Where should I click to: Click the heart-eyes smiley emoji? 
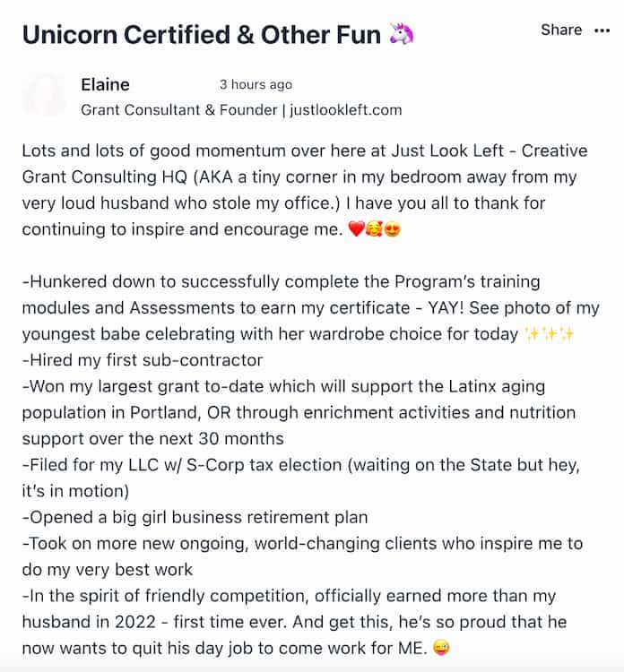(392, 229)
